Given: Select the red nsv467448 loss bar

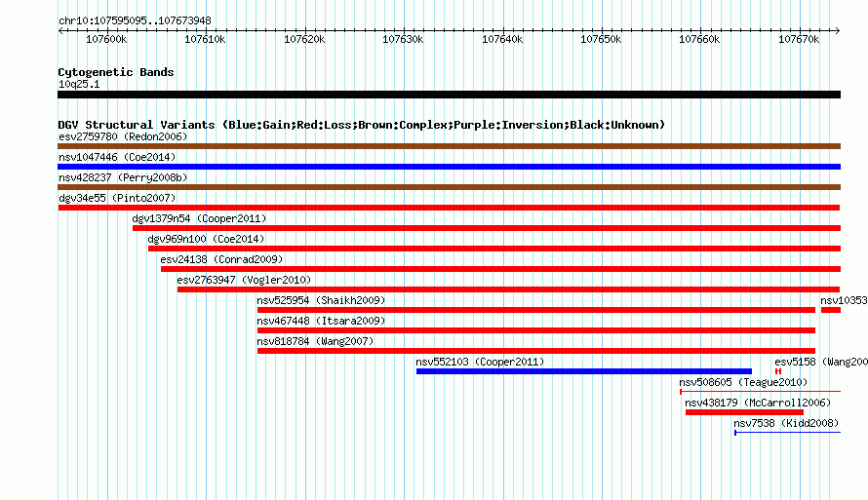Looking at the screenshot, I should (536, 330).
